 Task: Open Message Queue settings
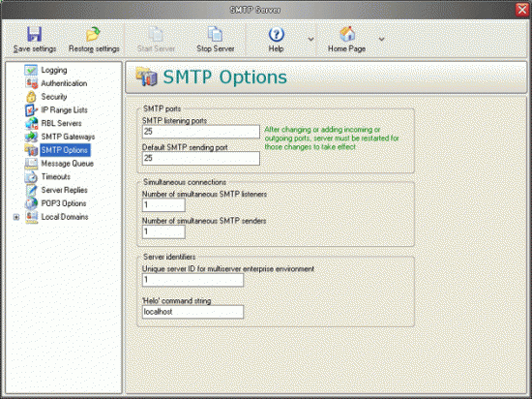pyautogui.click(x=67, y=164)
